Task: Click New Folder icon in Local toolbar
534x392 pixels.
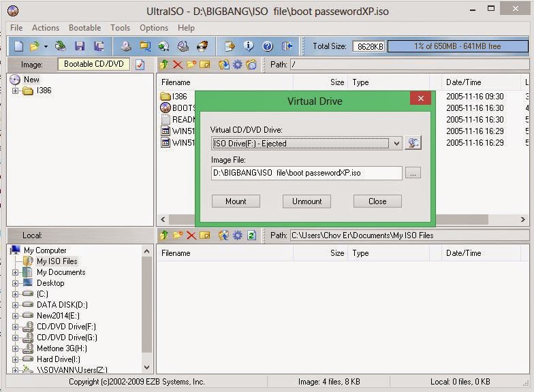Action: (178, 235)
